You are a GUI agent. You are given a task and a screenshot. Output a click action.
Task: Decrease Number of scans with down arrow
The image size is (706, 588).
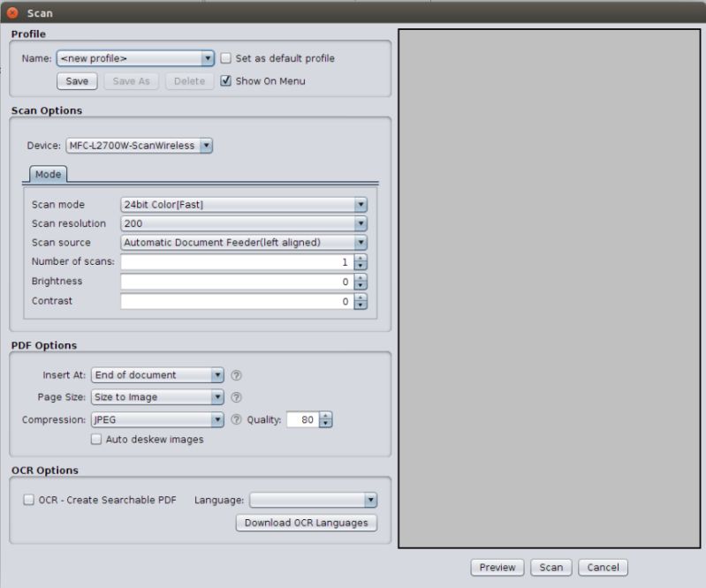[x=361, y=266]
